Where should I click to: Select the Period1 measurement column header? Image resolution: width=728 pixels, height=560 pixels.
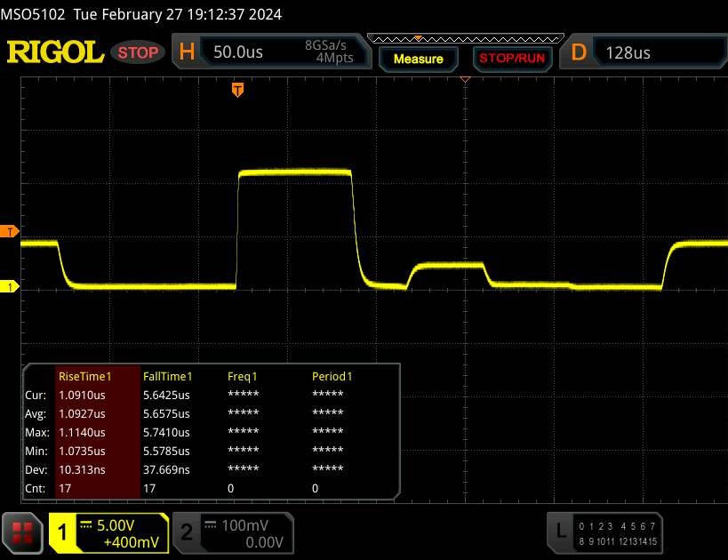[x=332, y=376]
